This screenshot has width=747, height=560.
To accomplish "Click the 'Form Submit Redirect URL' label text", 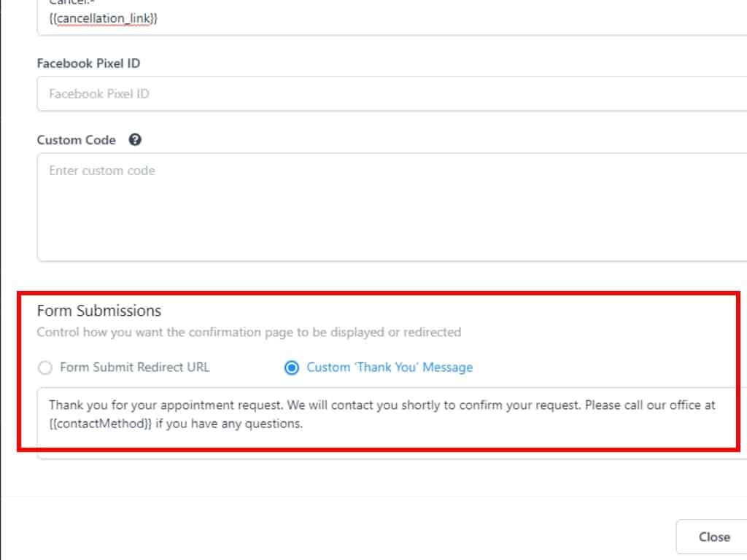I will [134, 367].
